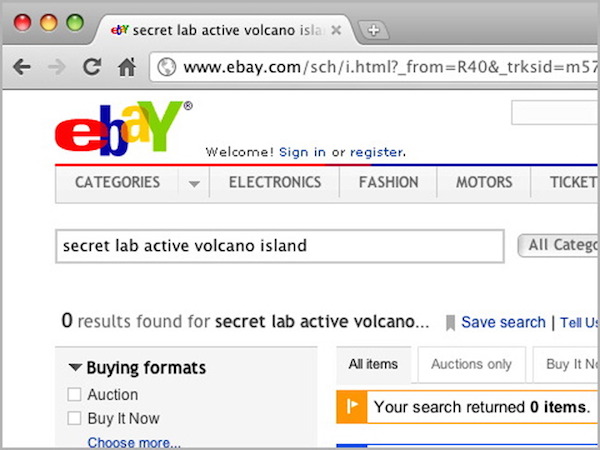The width and height of the screenshot is (600, 450).
Task: Switch to the Auctions only tab
Action: 471,364
